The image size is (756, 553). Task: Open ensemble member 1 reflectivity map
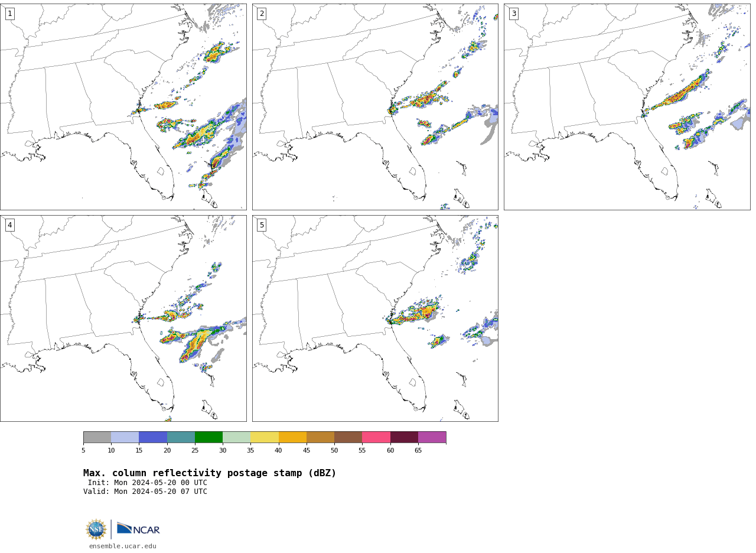(x=123, y=107)
